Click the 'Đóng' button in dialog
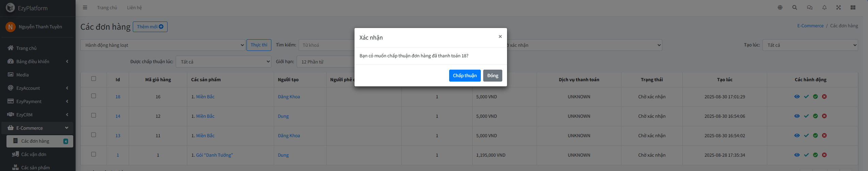The height and width of the screenshot is (171, 868). click(492, 75)
